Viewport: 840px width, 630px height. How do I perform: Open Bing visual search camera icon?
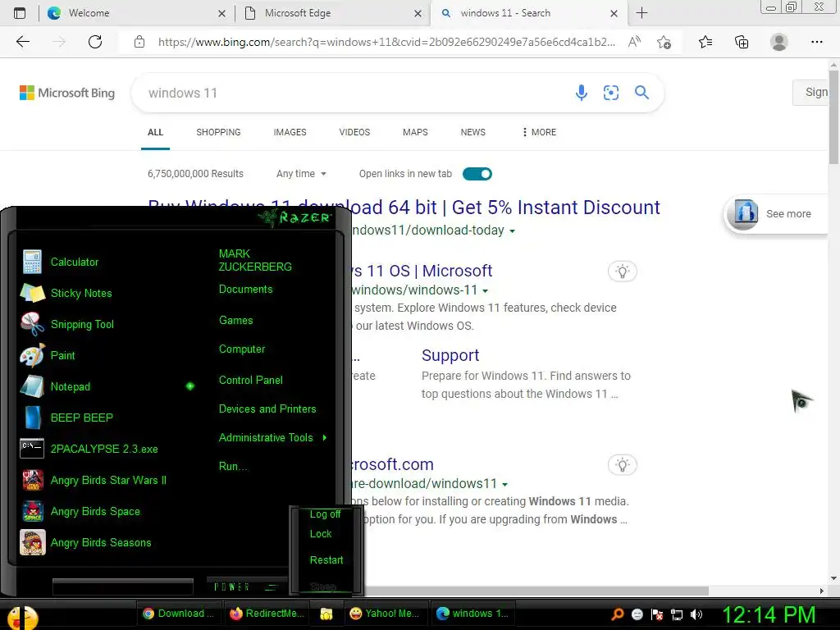(610, 93)
